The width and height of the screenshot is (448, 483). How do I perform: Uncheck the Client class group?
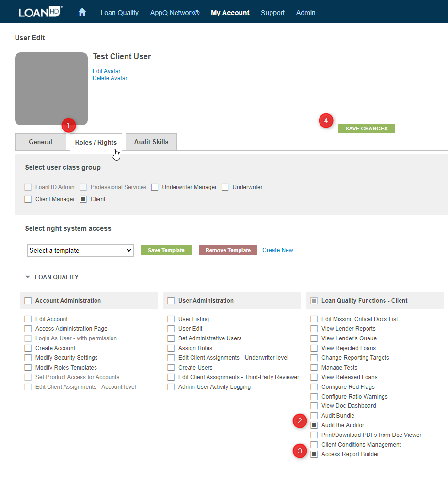83,199
